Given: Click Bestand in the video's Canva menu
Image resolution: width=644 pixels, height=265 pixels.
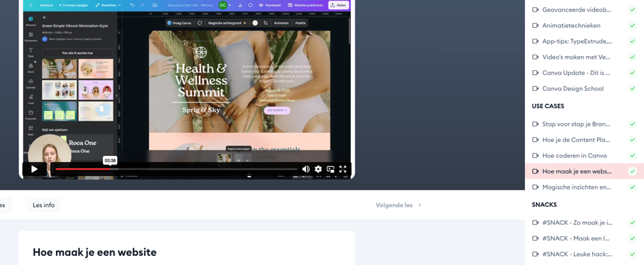Looking at the screenshot, I should tap(46, 5).
